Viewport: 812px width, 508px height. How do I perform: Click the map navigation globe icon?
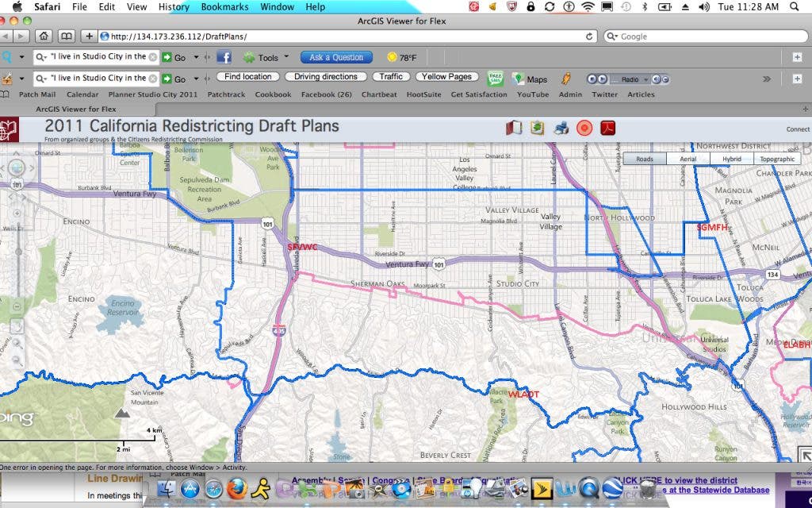coord(17,168)
